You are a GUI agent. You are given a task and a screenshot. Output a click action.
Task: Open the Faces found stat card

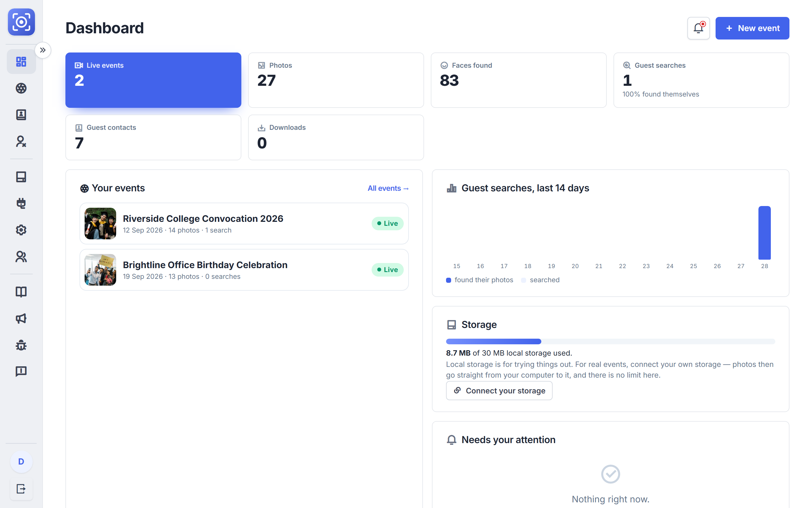518,80
